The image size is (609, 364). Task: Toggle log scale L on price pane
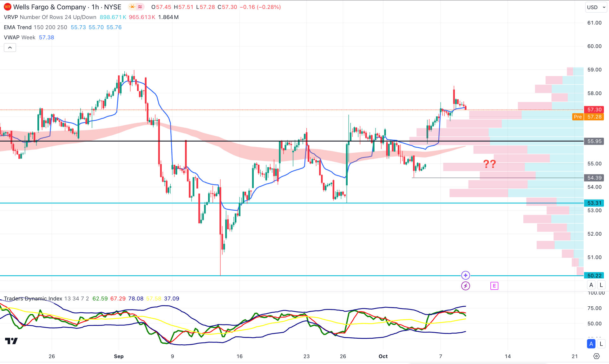tap(601, 285)
